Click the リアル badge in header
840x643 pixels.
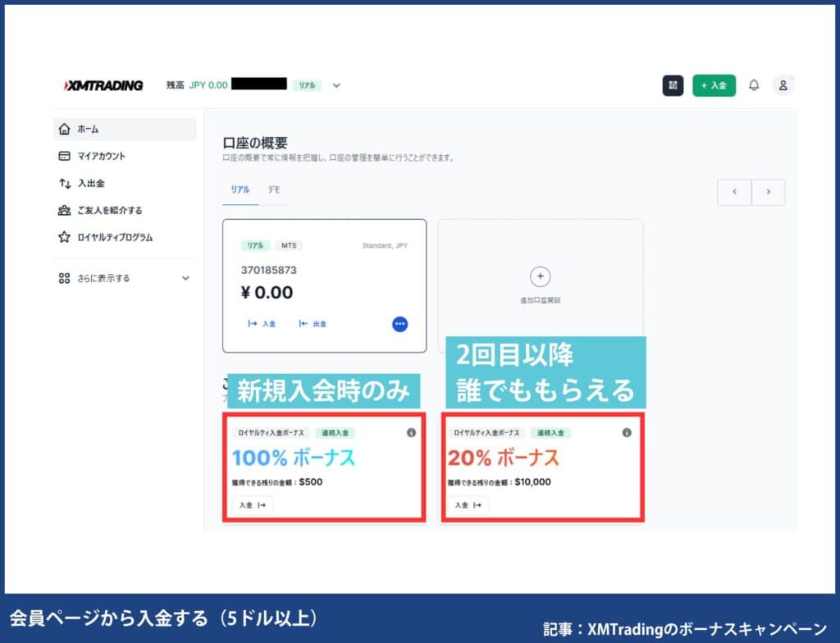307,85
